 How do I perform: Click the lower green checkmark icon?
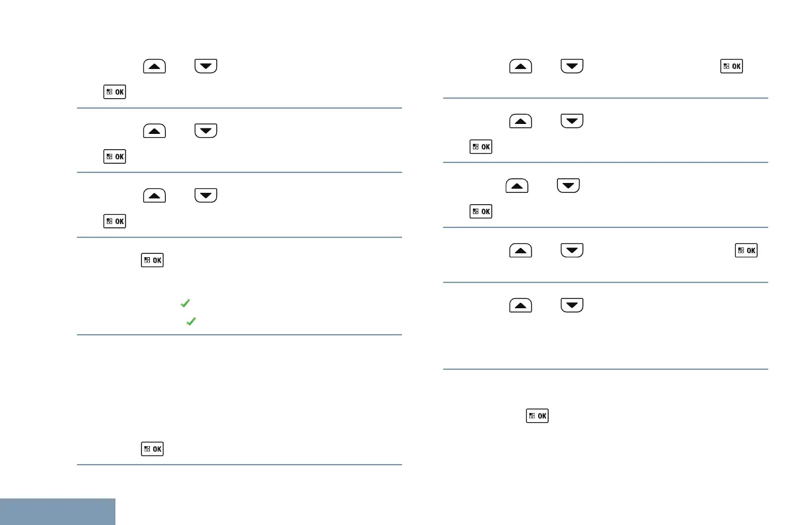(x=191, y=321)
